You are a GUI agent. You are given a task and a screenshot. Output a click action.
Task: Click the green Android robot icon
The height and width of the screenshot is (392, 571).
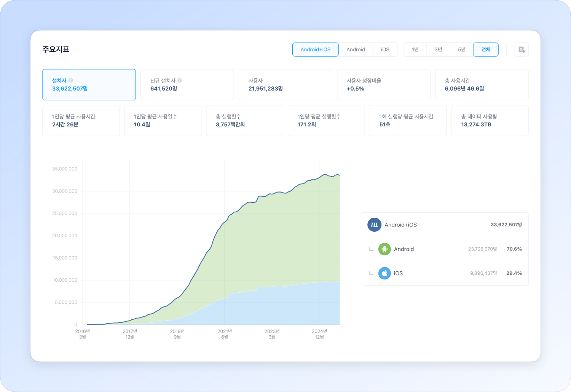point(384,249)
